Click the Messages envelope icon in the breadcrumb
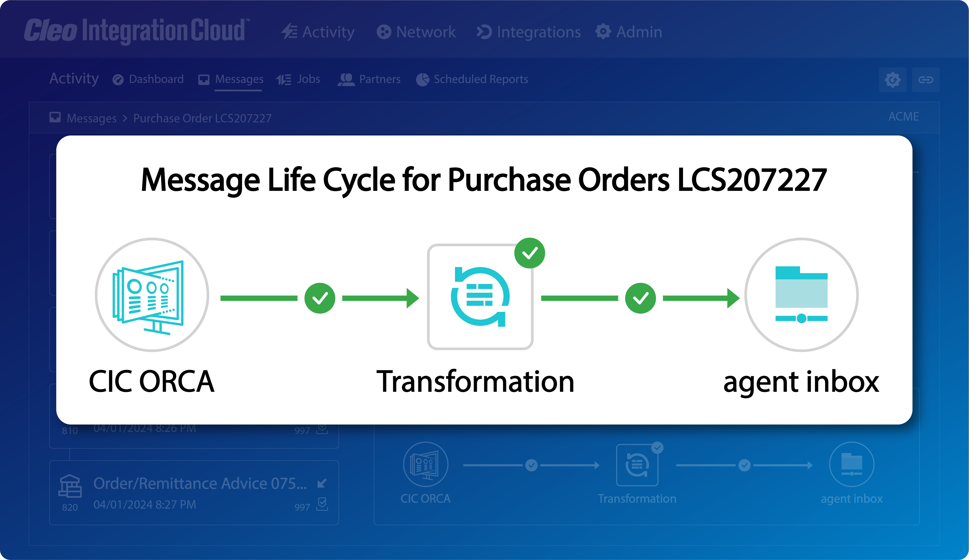The image size is (969, 560). 55,118
